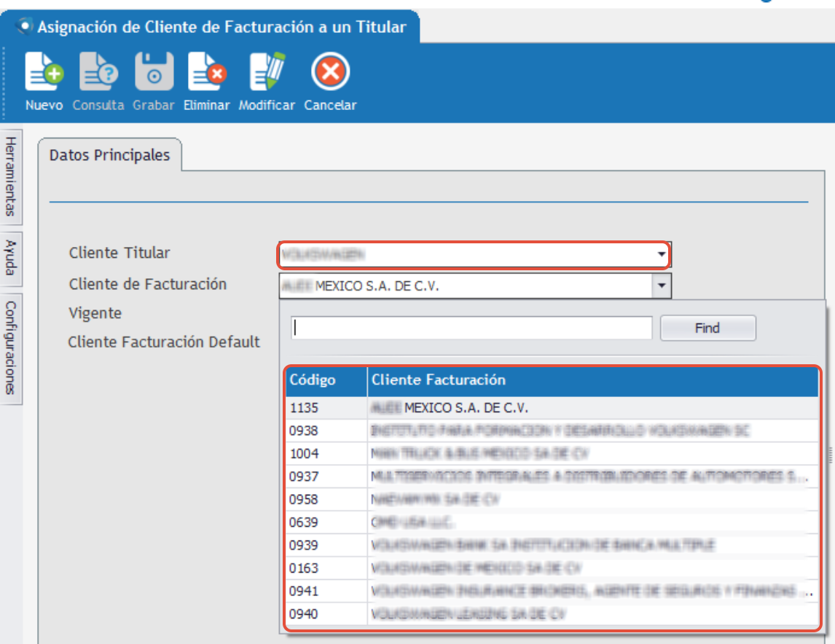Open the Herramientas side tab
Viewport: 835px width, 644px height.
pos(11,176)
